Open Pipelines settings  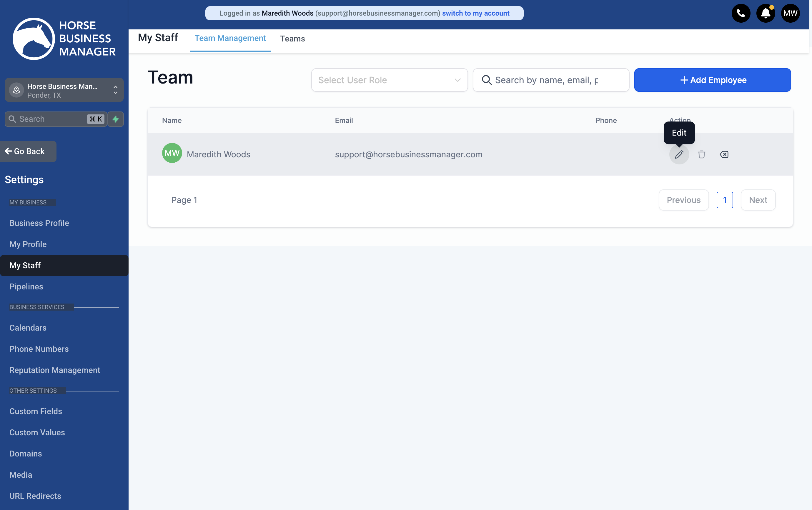click(x=26, y=286)
